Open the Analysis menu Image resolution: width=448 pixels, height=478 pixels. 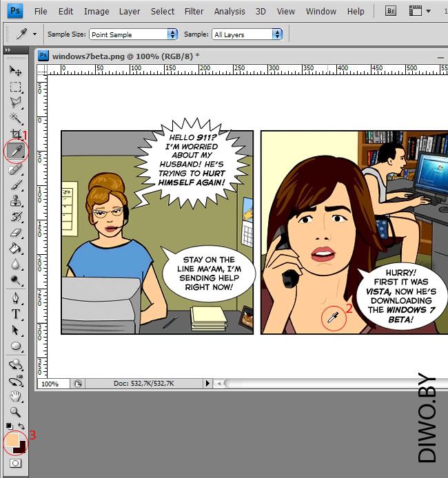pyautogui.click(x=230, y=11)
